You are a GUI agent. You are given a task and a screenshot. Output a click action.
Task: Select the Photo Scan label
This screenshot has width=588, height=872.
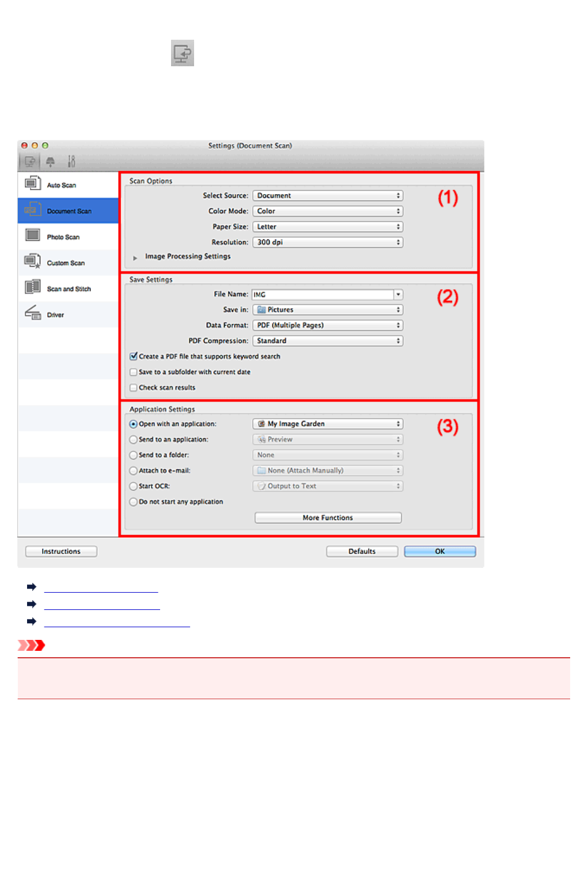click(63, 237)
